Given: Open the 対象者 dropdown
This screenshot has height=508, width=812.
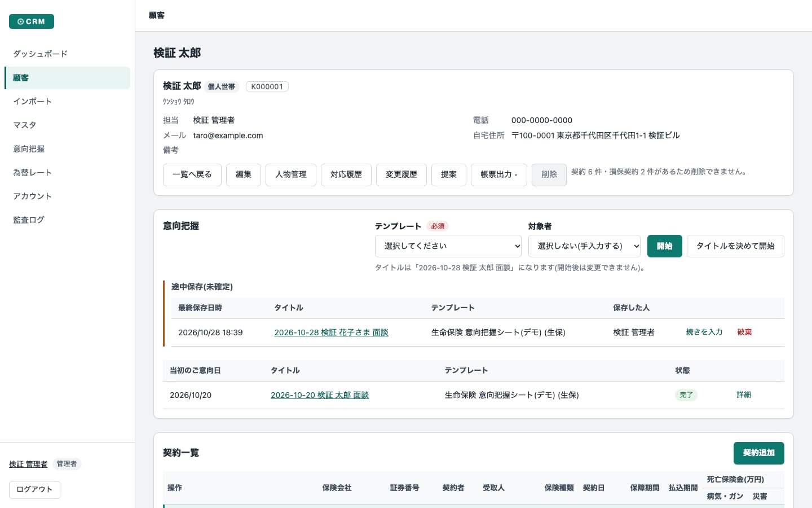Looking at the screenshot, I should point(584,246).
